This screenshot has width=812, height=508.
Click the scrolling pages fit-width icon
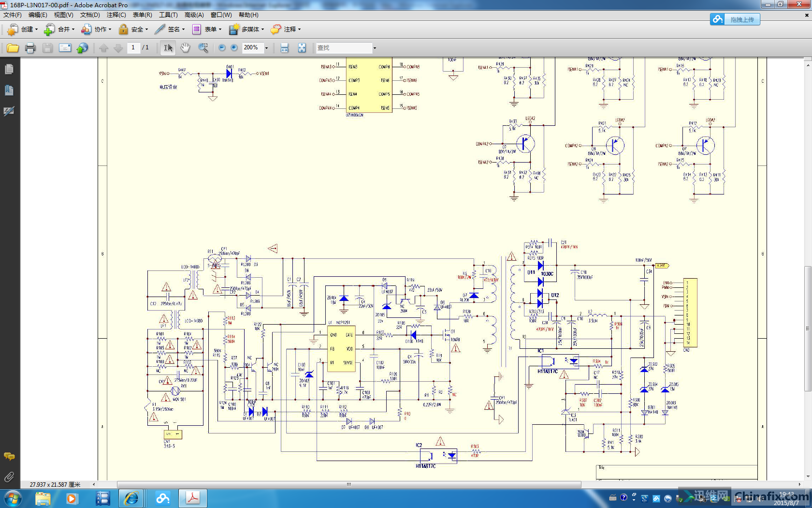[284, 48]
